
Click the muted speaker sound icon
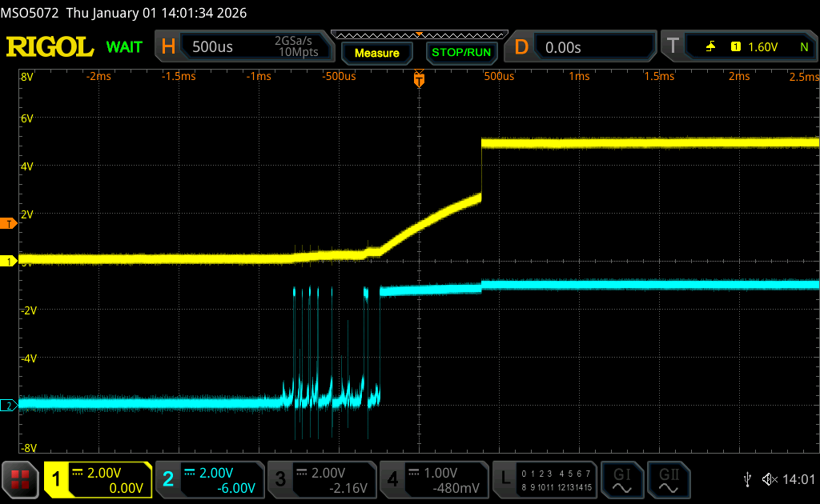point(770,479)
